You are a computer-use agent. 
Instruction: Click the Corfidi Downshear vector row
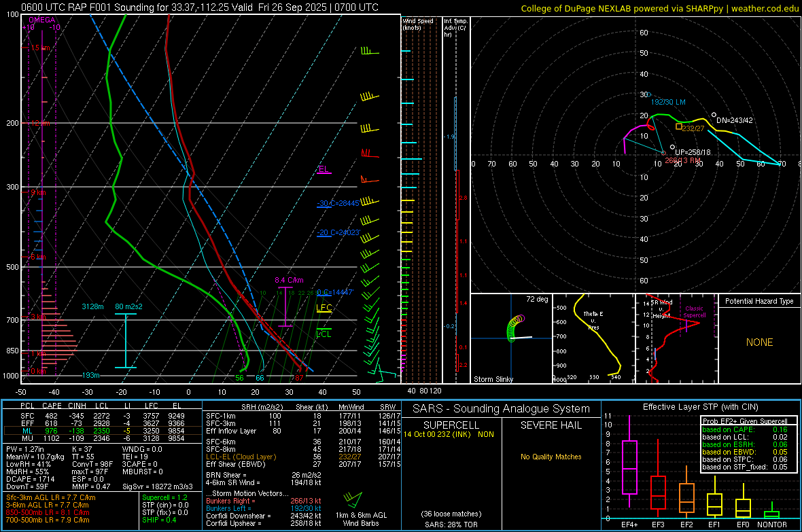(264, 516)
